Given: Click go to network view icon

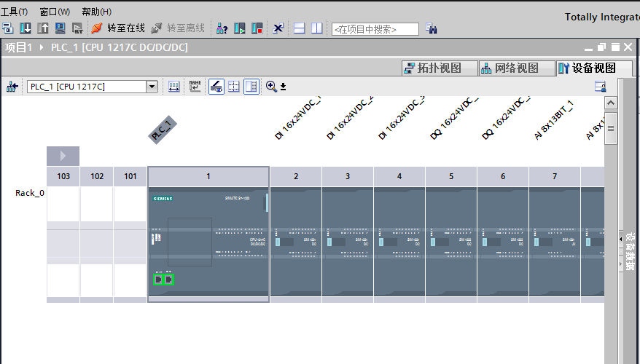Looking at the screenshot, I should [x=12, y=87].
